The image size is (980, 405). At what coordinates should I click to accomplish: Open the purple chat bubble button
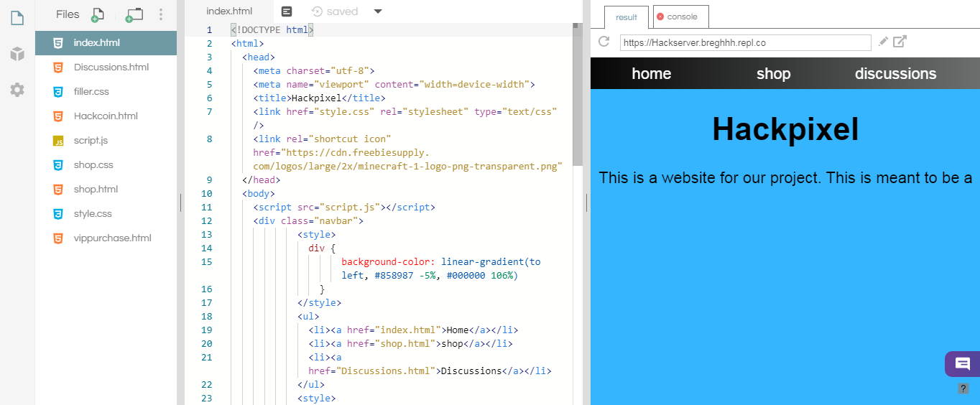962,364
